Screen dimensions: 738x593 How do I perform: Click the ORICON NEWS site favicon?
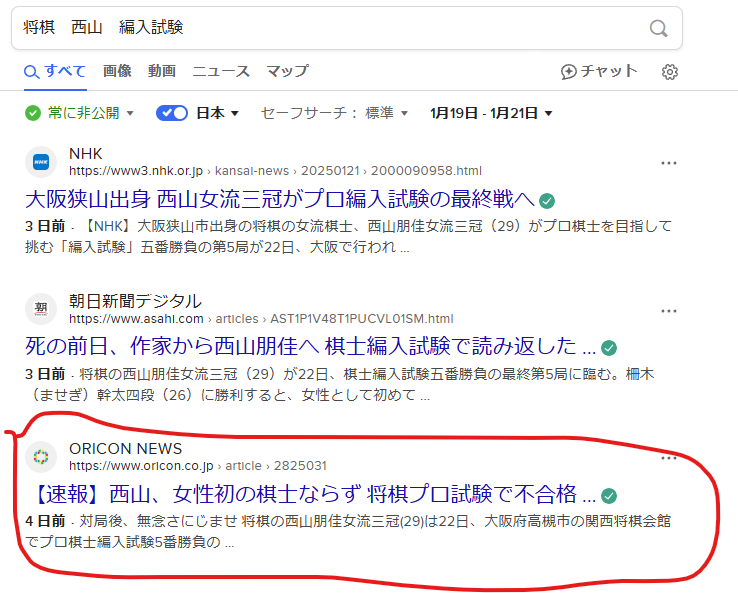click(41, 457)
